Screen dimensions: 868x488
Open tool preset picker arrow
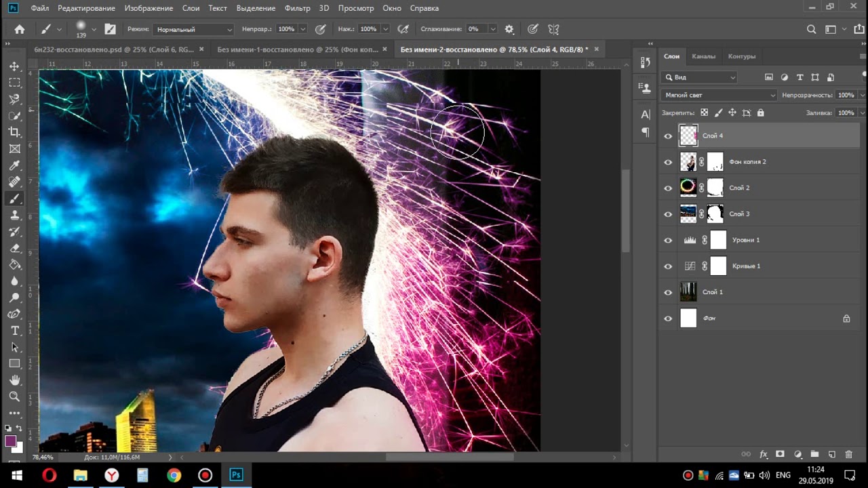pyautogui.click(x=60, y=29)
